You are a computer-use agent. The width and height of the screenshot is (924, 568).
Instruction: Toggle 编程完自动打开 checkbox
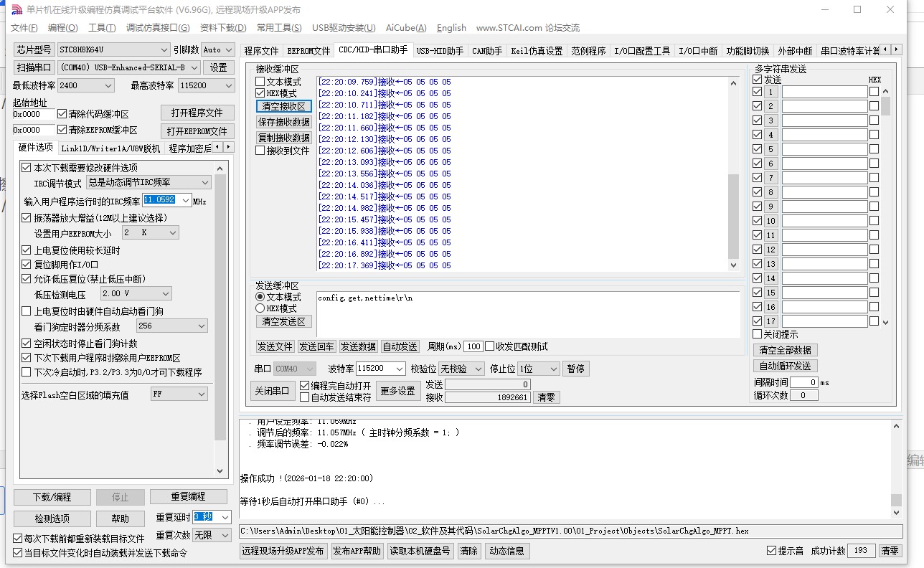coord(304,386)
